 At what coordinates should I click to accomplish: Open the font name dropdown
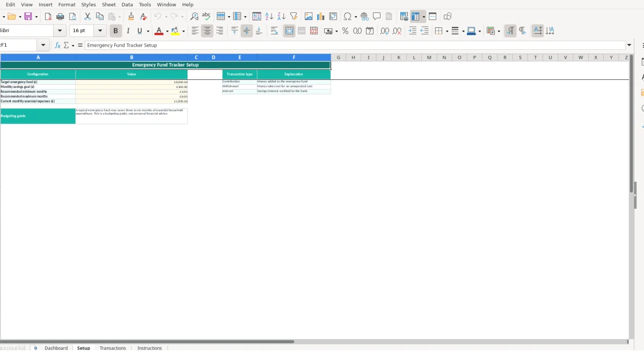coord(60,31)
